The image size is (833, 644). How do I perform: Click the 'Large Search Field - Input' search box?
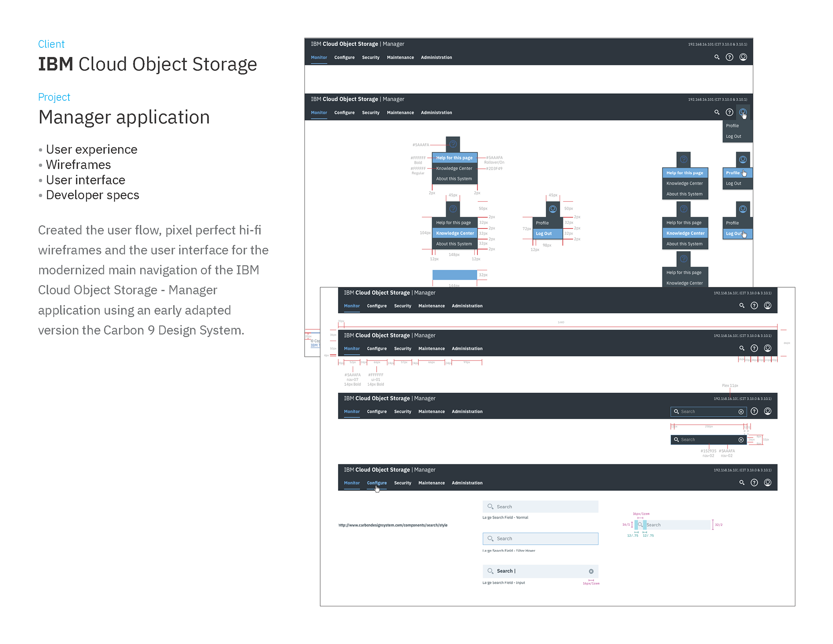point(540,571)
